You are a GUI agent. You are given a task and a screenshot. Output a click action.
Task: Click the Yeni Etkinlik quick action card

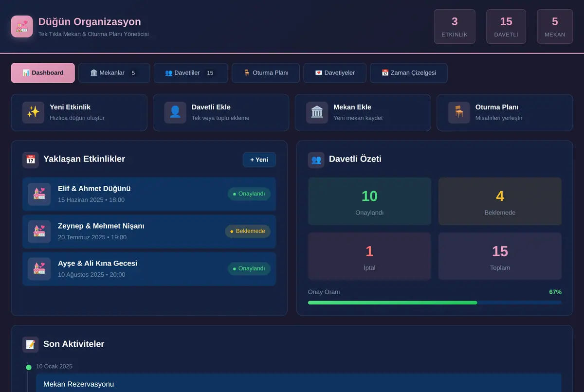click(79, 112)
